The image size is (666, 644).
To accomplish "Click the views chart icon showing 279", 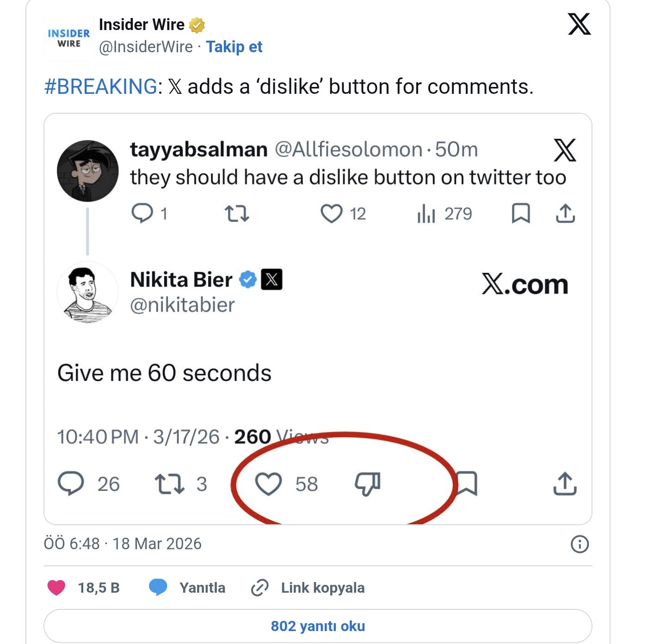I will tap(426, 214).
